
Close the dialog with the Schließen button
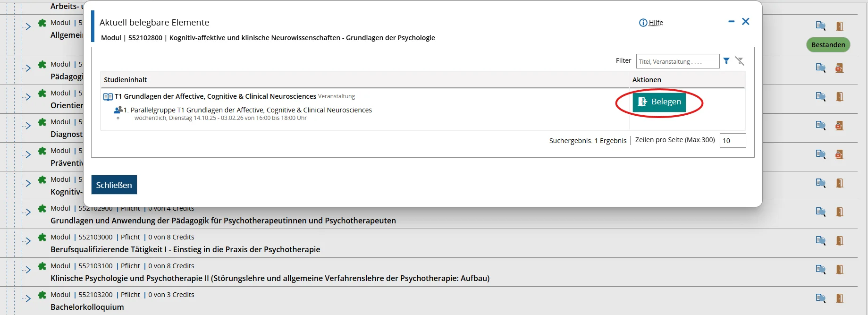pos(114,185)
